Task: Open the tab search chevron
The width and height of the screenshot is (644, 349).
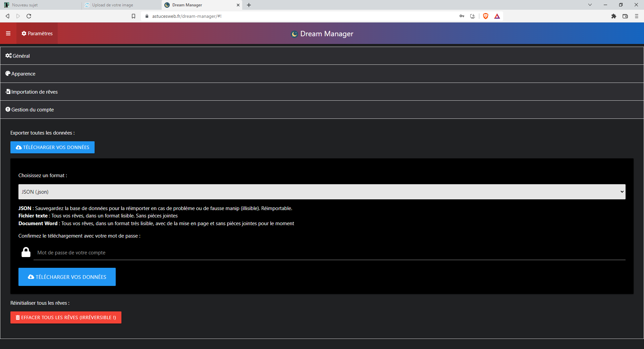Action: click(590, 5)
